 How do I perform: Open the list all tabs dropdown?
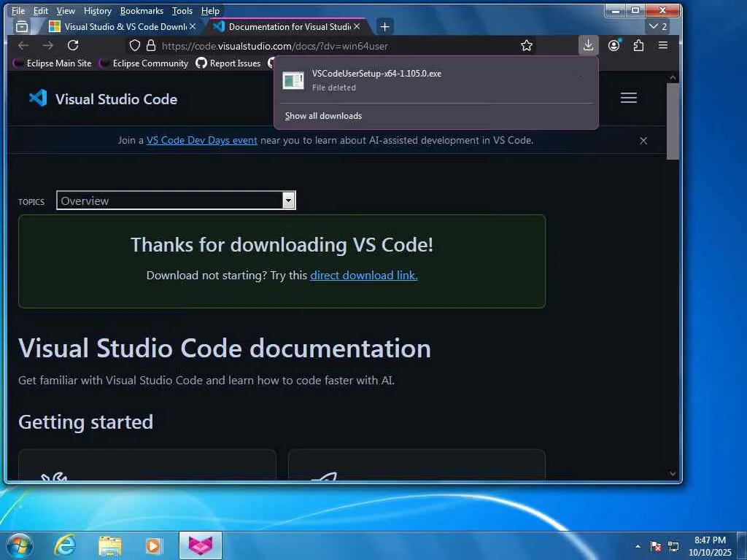coord(658,27)
